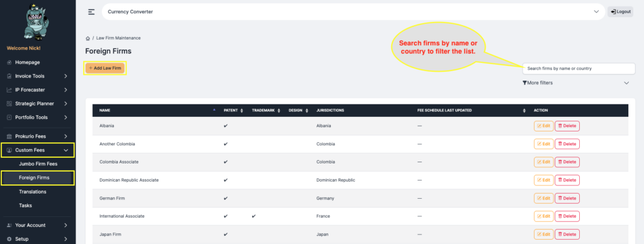
Task: Sort by Name column arrow
Action: 214,111
